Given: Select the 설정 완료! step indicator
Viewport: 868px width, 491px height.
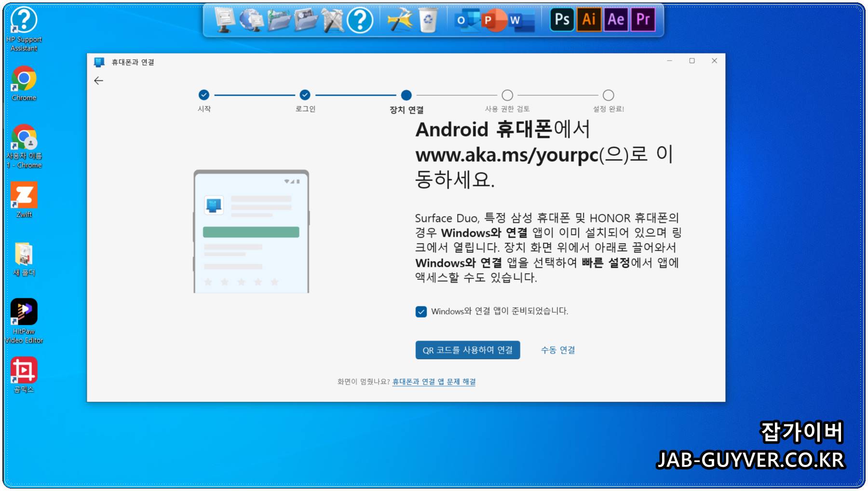Looking at the screenshot, I should [609, 95].
